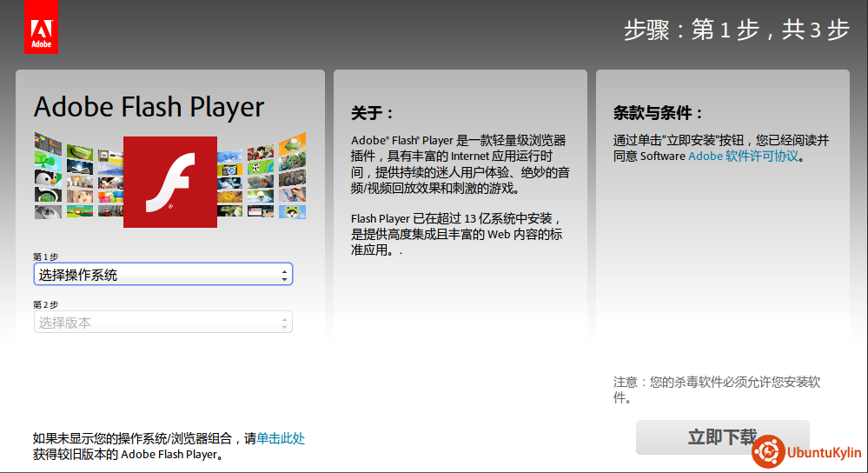
Task: Click the arrows on 选择操作系统 selector
Action: click(x=284, y=275)
